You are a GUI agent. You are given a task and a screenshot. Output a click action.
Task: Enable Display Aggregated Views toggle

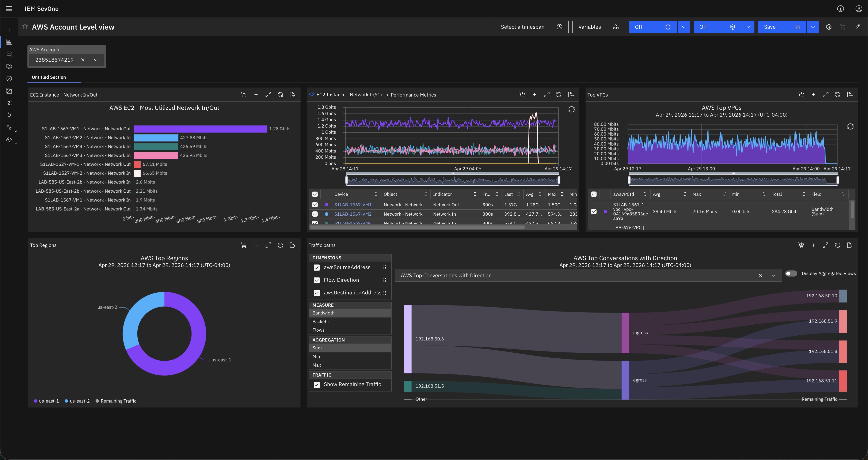pyautogui.click(x=791, y=274)
